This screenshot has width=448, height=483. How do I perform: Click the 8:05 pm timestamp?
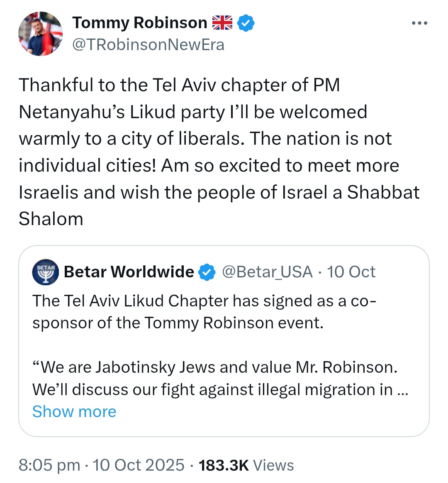49,465
